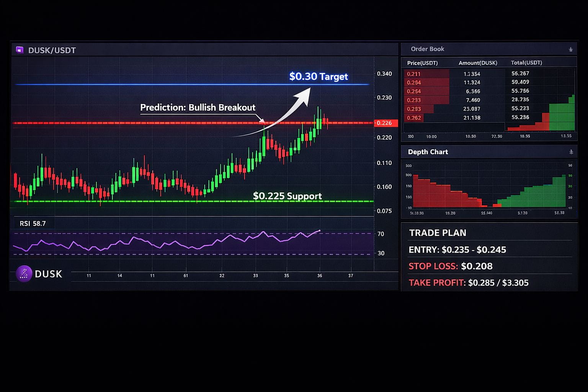Click the 28.735 total cell

[x=520, y=100]
